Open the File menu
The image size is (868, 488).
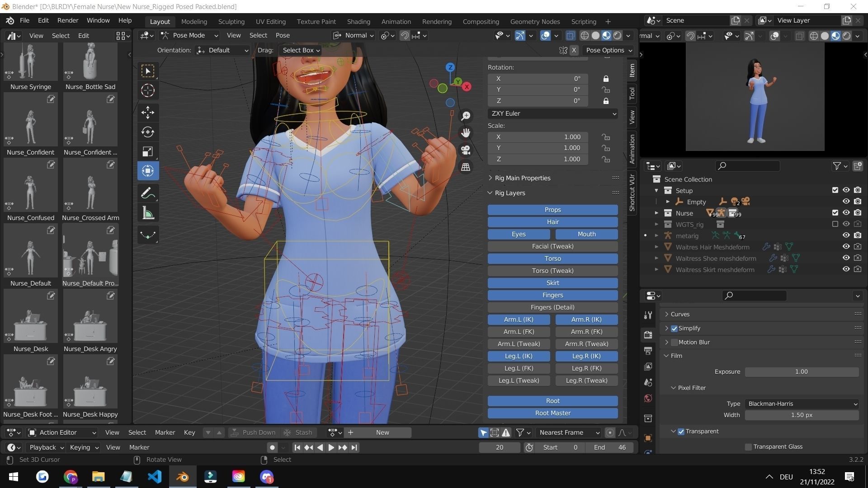click(x=24, y=20)
